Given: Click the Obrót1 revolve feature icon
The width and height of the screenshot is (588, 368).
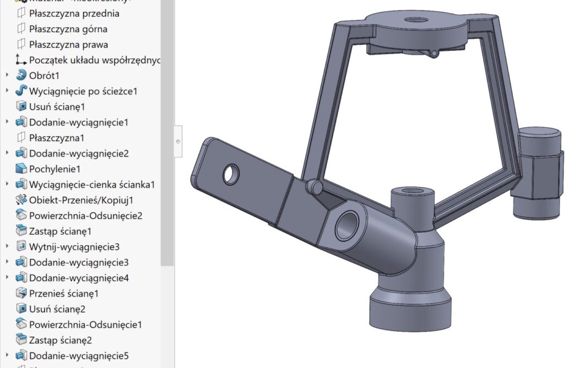Looking at the screenshot, I should tap(21, 75).
